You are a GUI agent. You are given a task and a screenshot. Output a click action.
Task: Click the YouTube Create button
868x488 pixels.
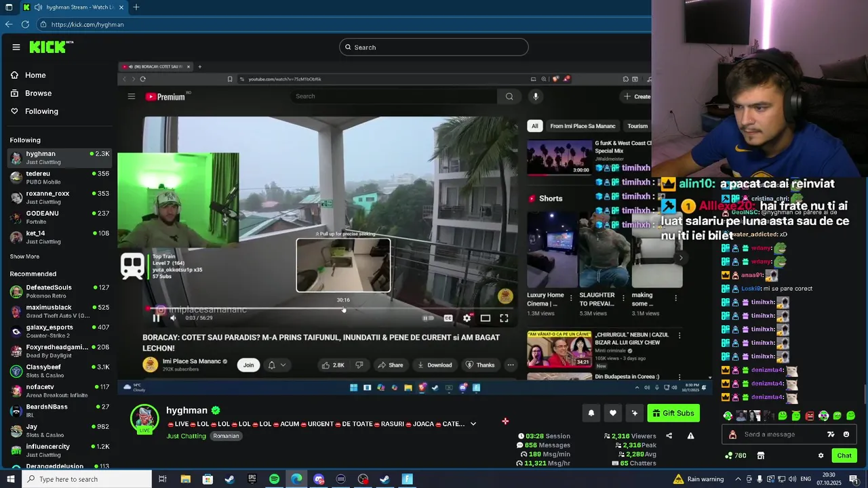point(637,96)
